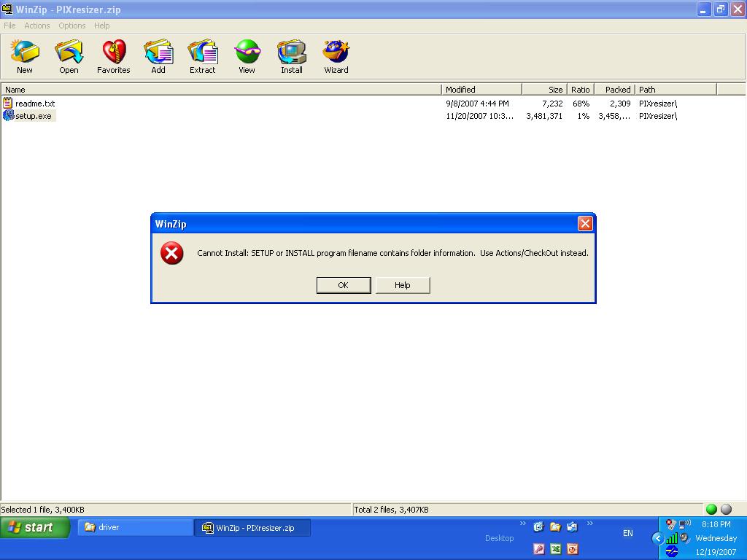This screenshot has width=747, height=560.
Task: Expand hidden system tray icons arrow
Action: click(x=657, y=538)
